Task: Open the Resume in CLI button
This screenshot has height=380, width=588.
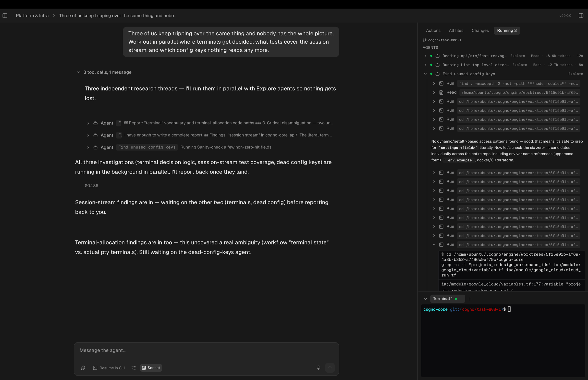Action: (109, 368)
